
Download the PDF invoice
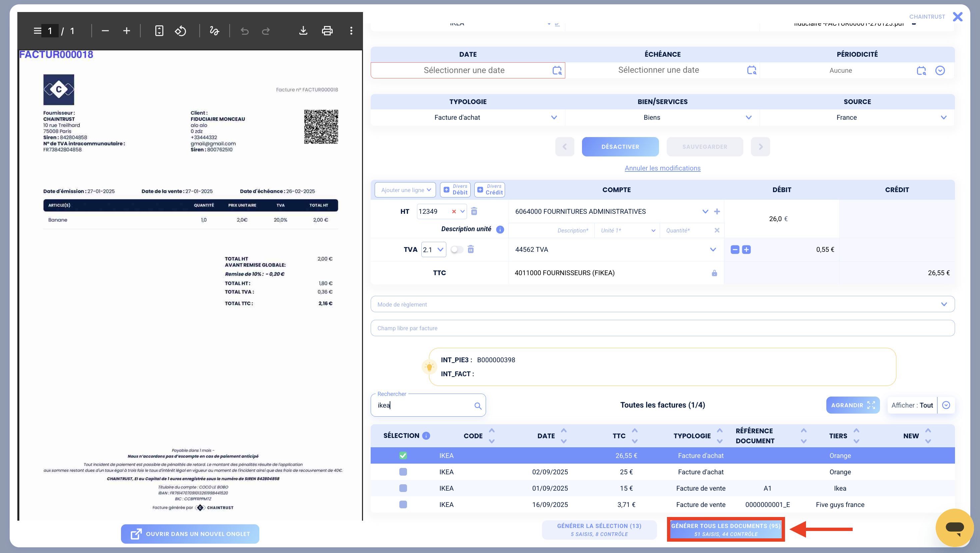click(303, 31)
